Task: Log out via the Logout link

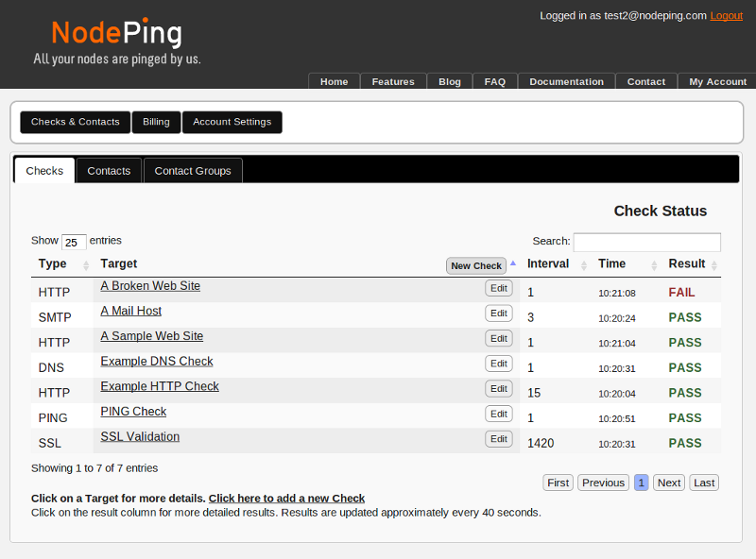Action: [x=726, y=16]
